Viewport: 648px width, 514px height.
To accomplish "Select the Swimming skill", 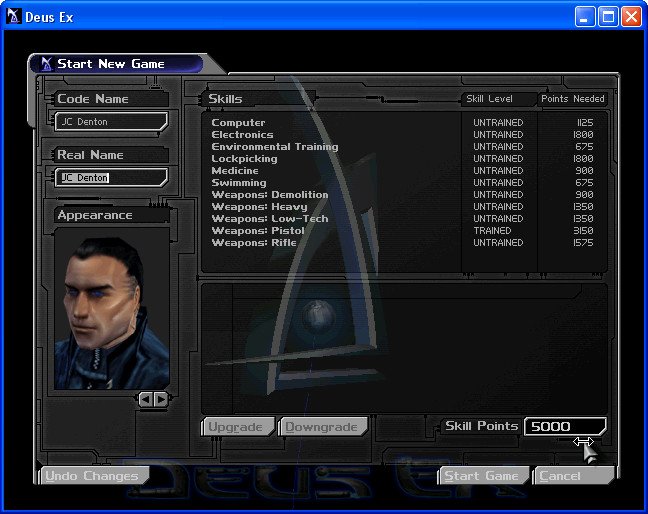I will (403, 183).
